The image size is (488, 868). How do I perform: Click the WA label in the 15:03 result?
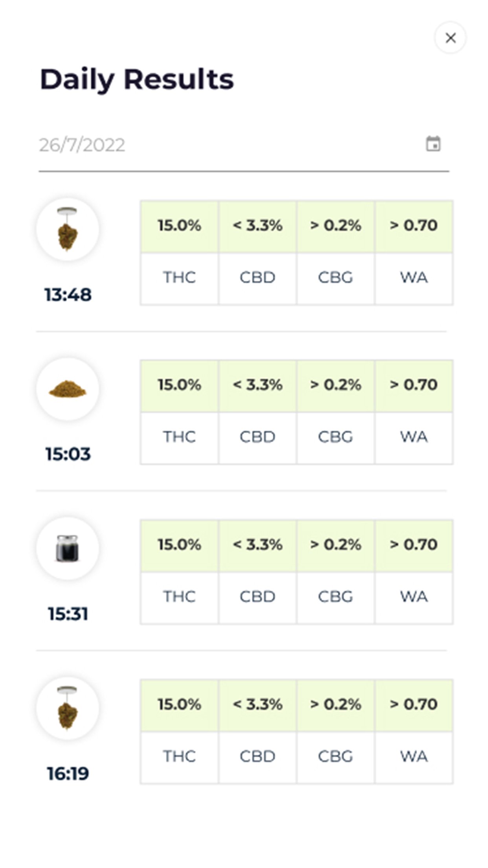tap(413, 437)
